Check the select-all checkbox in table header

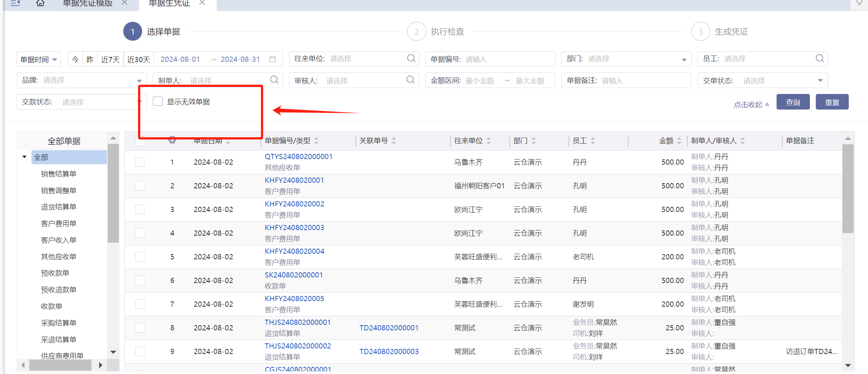coord(140,141)
